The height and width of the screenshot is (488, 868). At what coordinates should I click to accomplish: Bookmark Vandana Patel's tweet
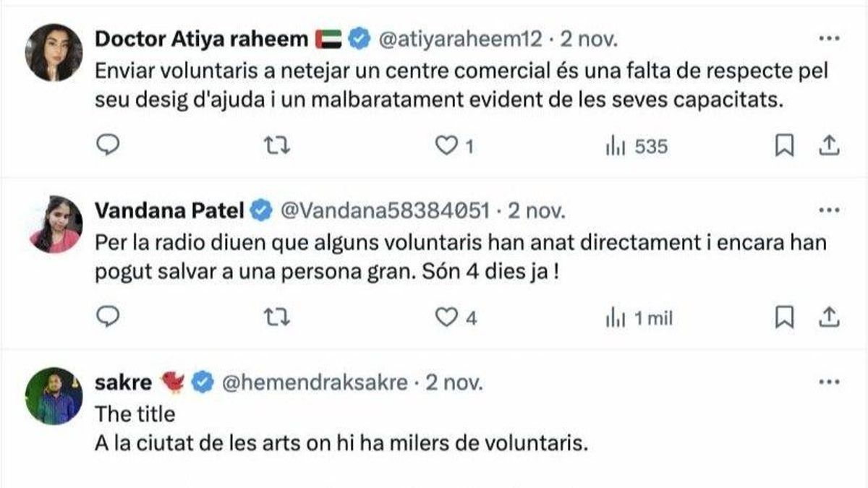pos(784,317)
